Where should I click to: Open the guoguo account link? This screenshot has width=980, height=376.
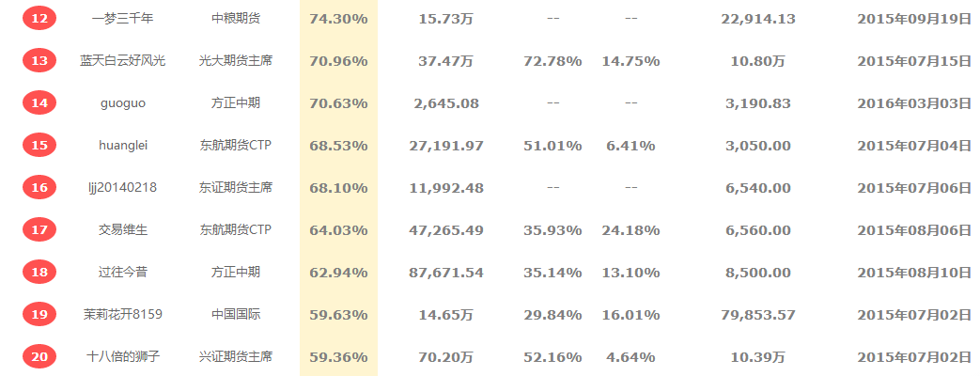pos(122,103)
